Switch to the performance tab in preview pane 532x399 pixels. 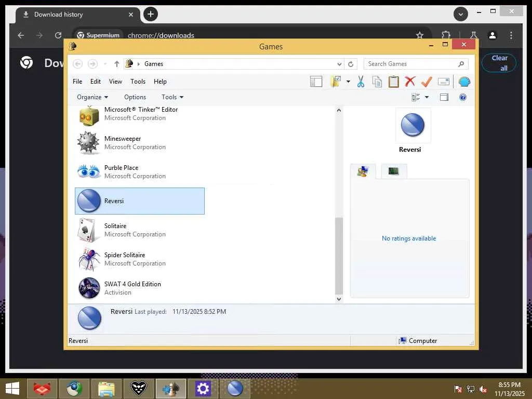tap(394, 171)
